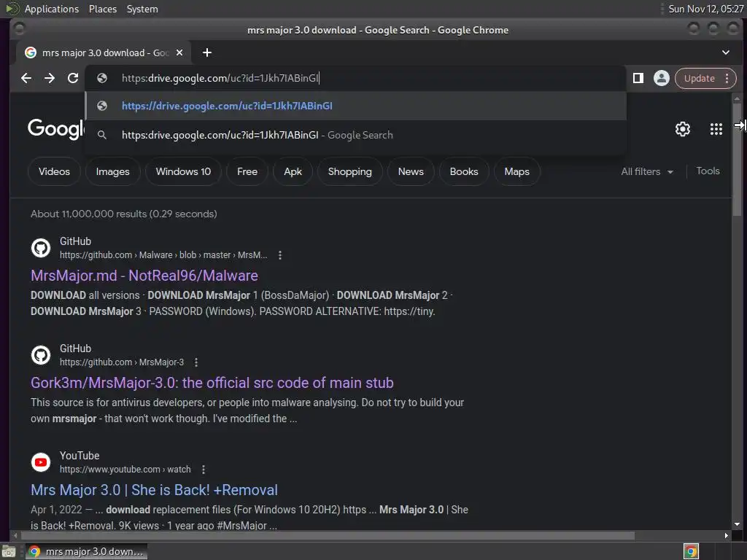Open Chrome three-dot menu beside Update
This screenshot has height=560, width=747.
727,78
